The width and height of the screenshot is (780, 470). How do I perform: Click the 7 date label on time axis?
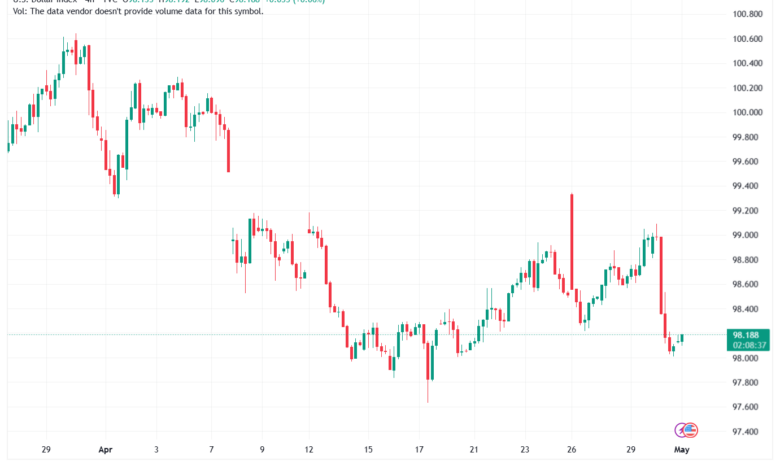pyautogui.click(x=211, y=450)
